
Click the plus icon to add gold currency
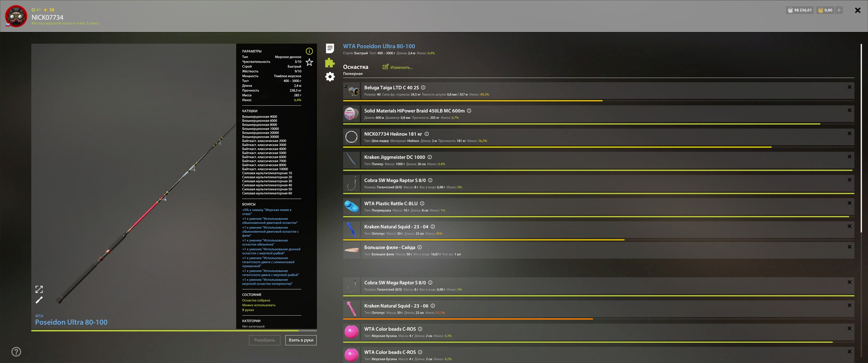(x=839, y=10)
